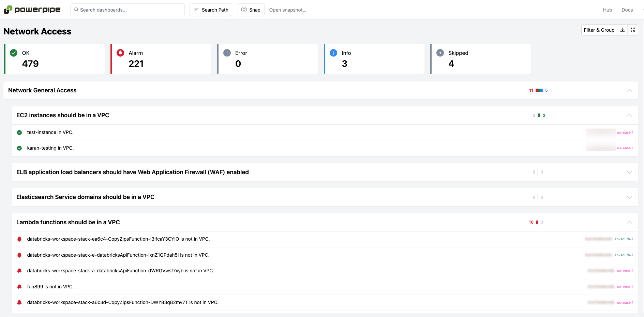Click Info 3 summary card
The image size is (644, 317).
click(374, 59)
